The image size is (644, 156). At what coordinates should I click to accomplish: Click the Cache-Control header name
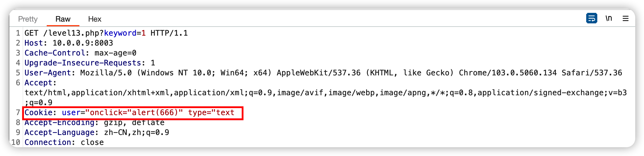click(x=55, y=53)
